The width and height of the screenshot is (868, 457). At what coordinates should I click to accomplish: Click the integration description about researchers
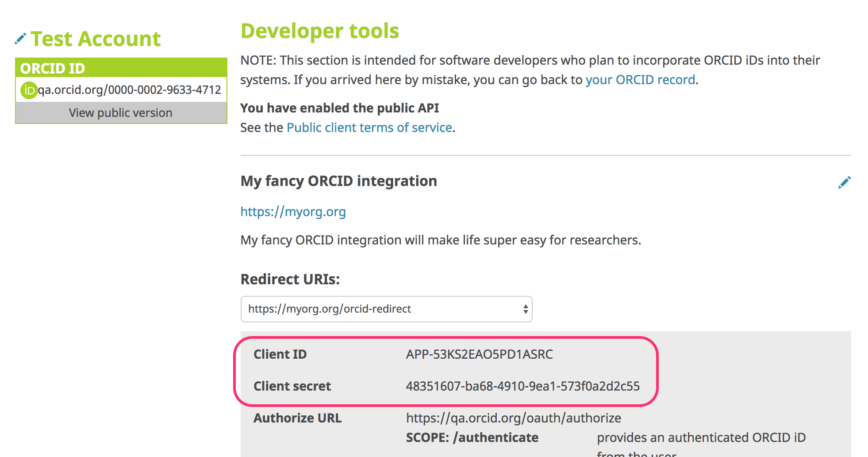coord(441,240)
